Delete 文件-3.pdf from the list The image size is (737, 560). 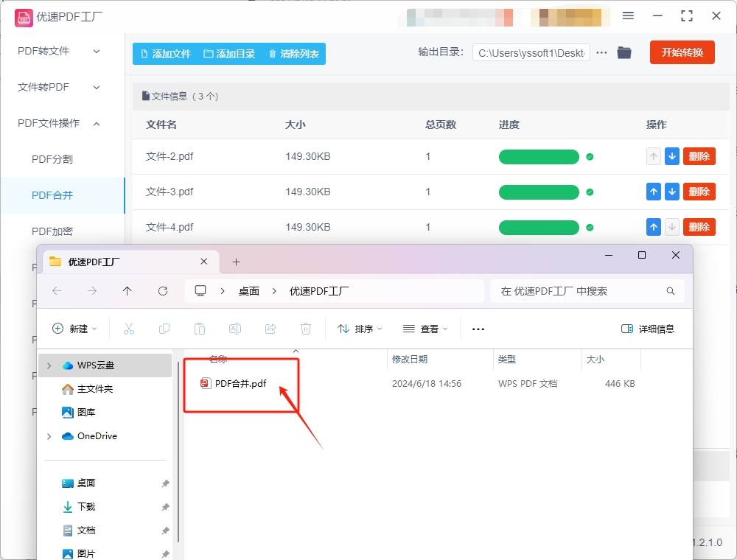pos(699,192)
